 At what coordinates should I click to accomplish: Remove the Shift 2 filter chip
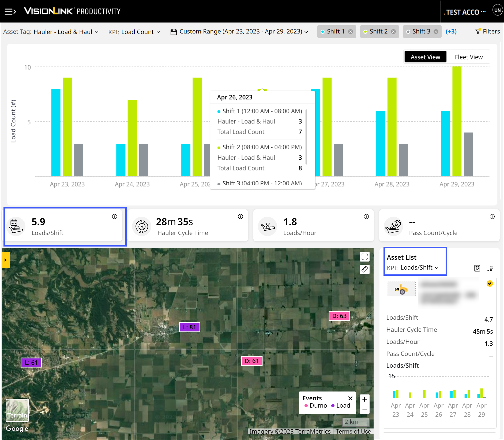pyautogui.click(x=393, y=32)
